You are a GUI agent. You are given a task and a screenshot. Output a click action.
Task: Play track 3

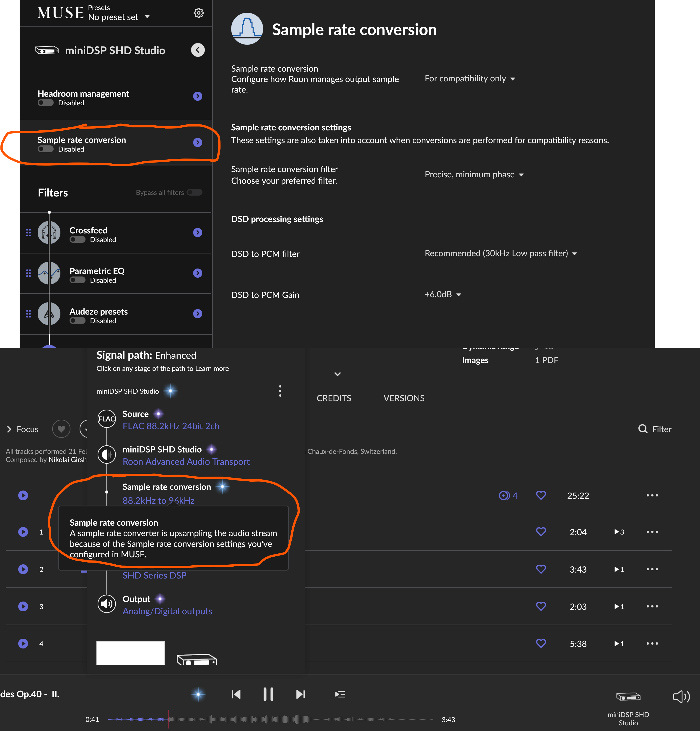[23, 607]
